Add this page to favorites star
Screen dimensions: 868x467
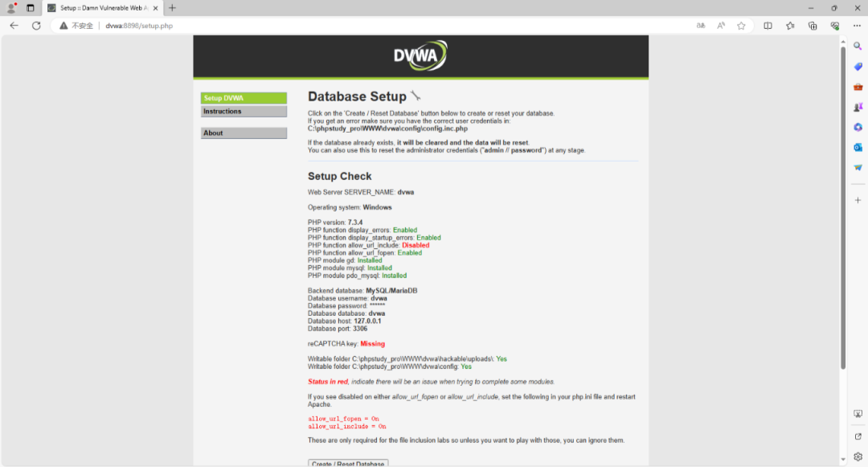(741, 26)
